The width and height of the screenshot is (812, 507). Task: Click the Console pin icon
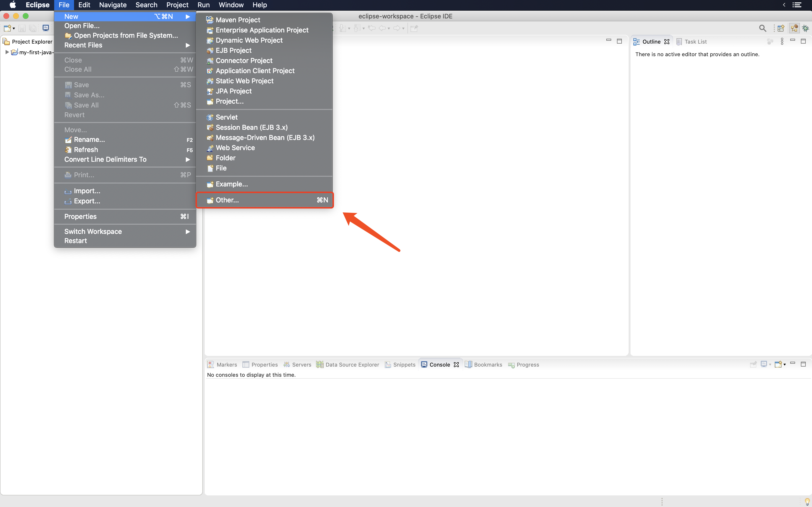point(753,364)
